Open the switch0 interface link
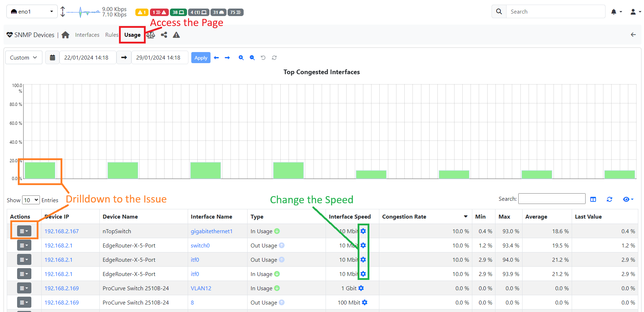This screenshot has width=644, height=312. point(200,245)
